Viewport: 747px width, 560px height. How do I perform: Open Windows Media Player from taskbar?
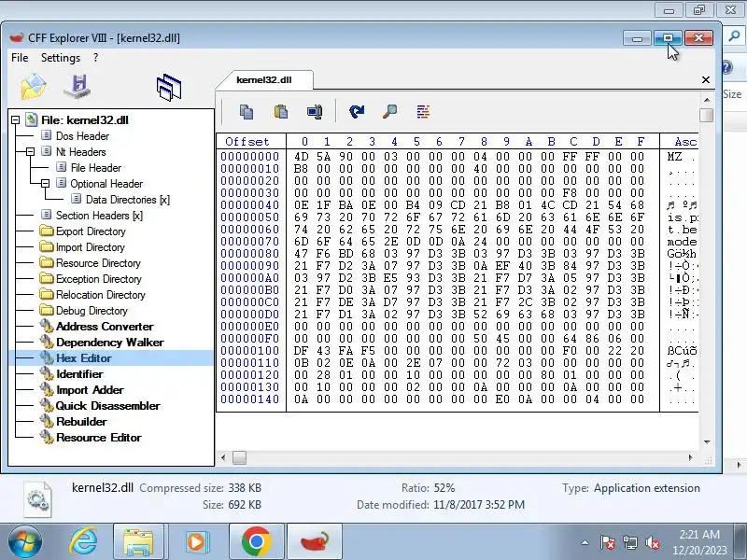pos(197,542)
